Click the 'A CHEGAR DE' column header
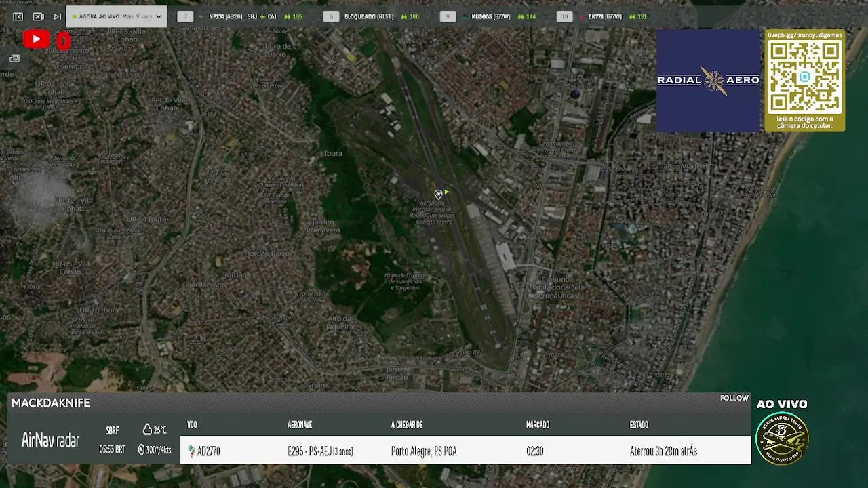868x488 pixels. (407, 425)
